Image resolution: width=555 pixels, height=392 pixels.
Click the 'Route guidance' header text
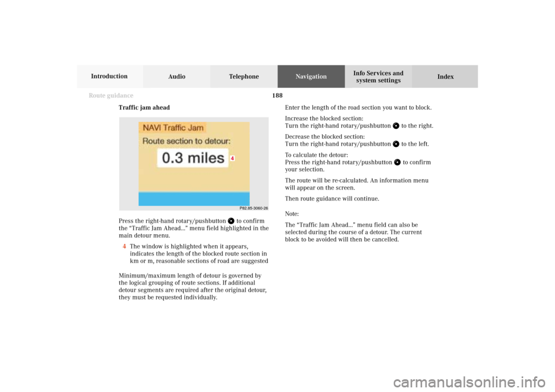[x=111, y=95]
